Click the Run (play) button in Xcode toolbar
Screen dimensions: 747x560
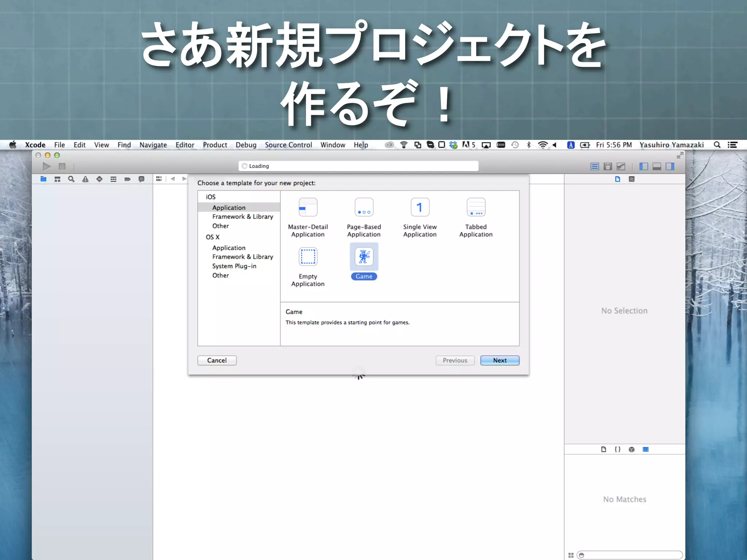pos(47,167)
